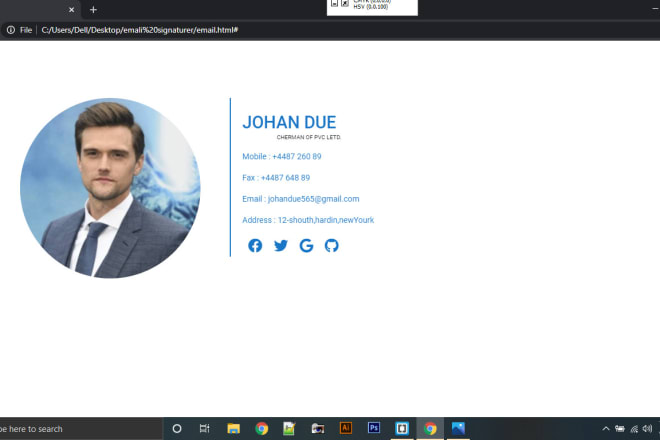Close the current browser tab
This screenshot has height=440, width=660.
coord(72,10)
